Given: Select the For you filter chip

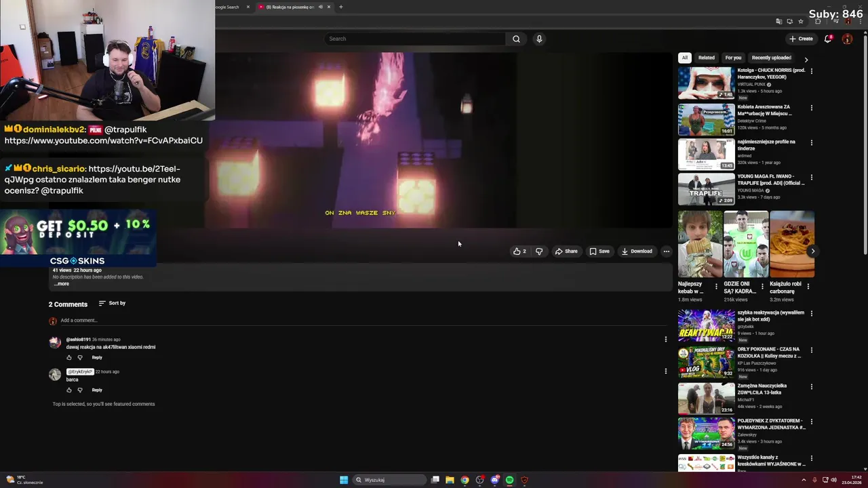Looking at the screenshot, I should pos(733,58).
